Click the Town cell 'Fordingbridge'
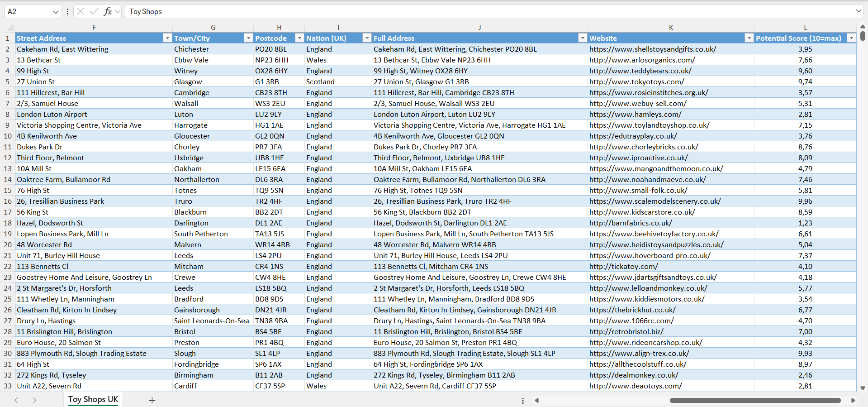This screenshot has width=868, height=407. tap(213, 364)
